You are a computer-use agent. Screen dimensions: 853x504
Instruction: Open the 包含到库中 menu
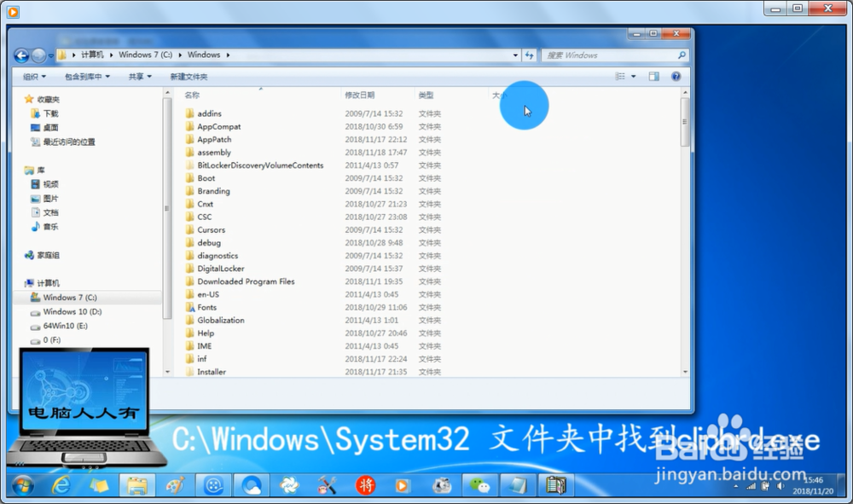[87, 77]
